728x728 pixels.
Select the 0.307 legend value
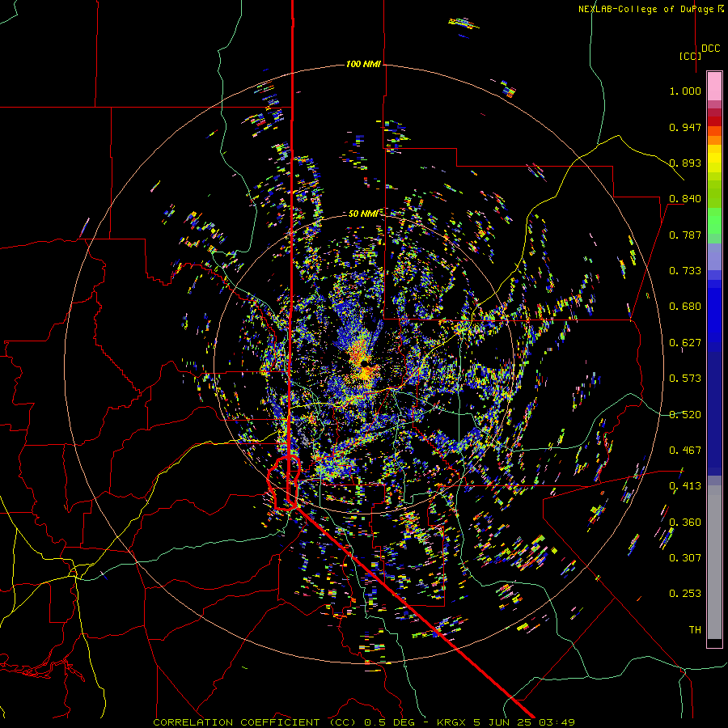pos(685,557)
